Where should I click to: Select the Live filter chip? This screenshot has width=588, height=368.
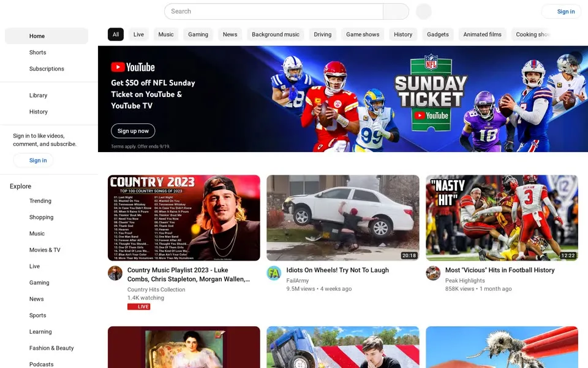click(138, 34)
